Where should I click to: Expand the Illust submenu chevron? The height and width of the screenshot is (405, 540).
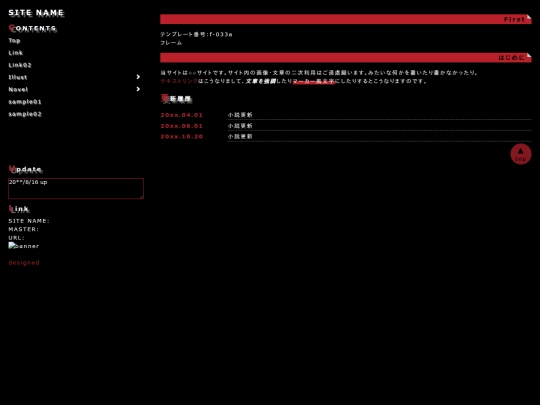[138, 77]
